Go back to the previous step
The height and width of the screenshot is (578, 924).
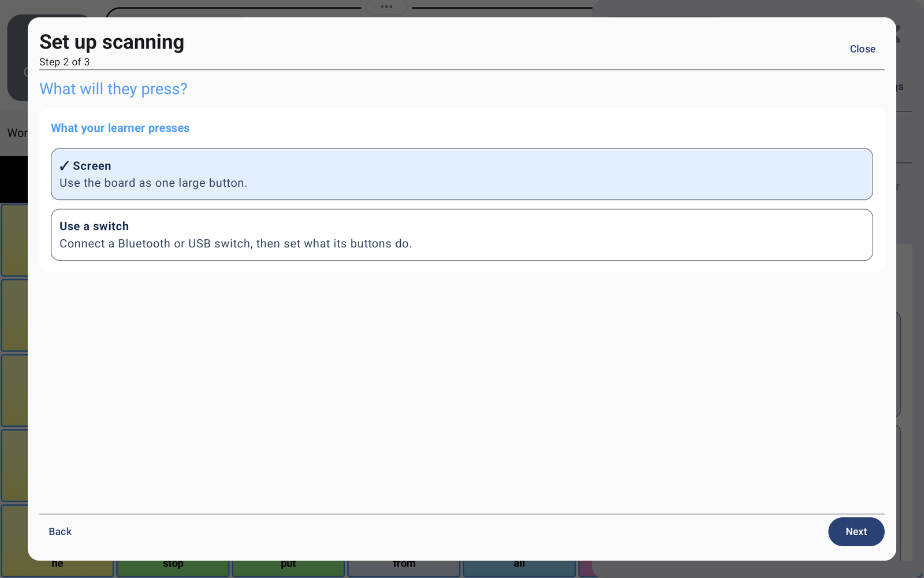(x=60, y=532)
